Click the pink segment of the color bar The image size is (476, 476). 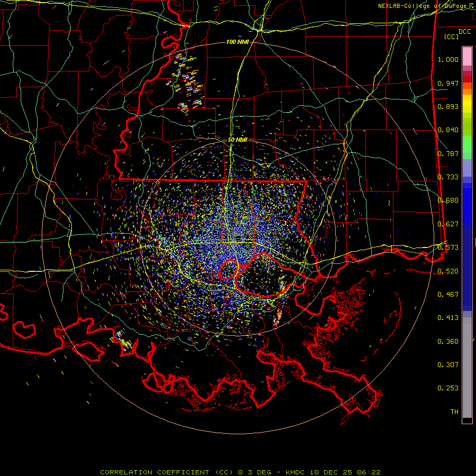click(467, 57)
